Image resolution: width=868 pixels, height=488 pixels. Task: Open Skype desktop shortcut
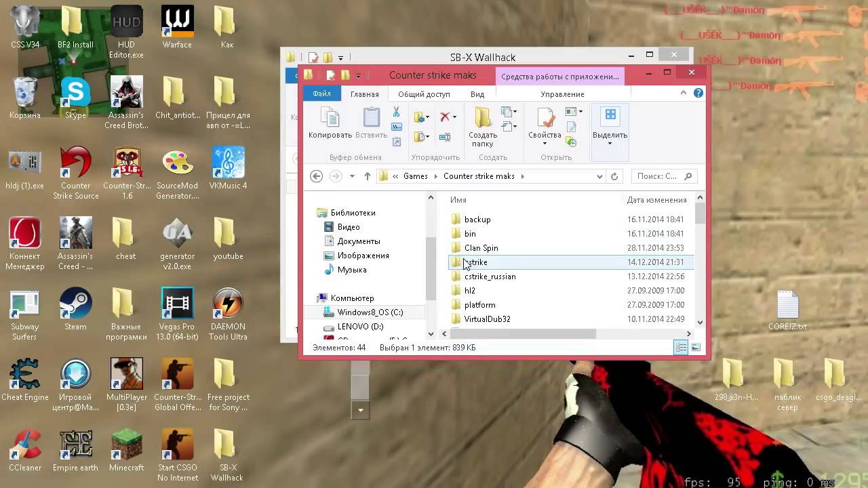[x=75, y=98]
